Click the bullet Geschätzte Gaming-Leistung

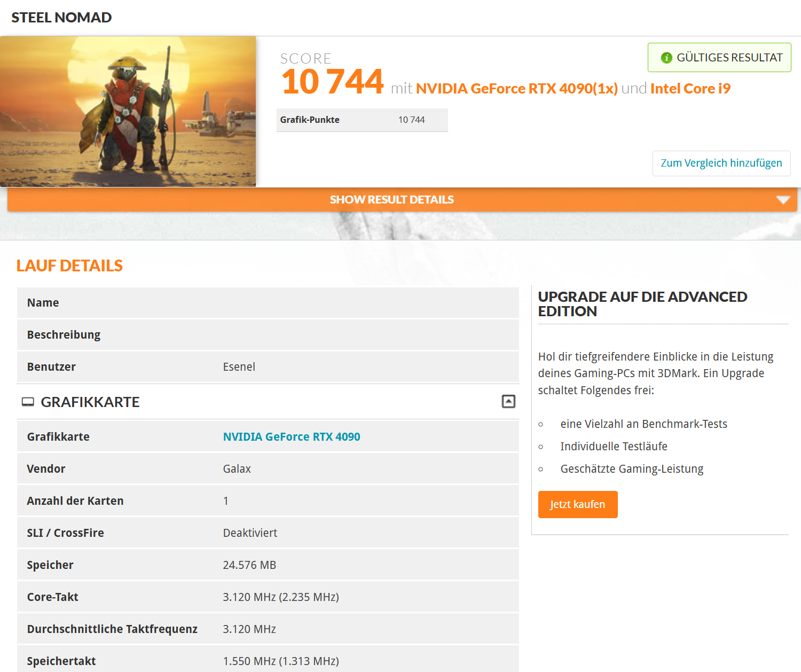tap(632, 469)
